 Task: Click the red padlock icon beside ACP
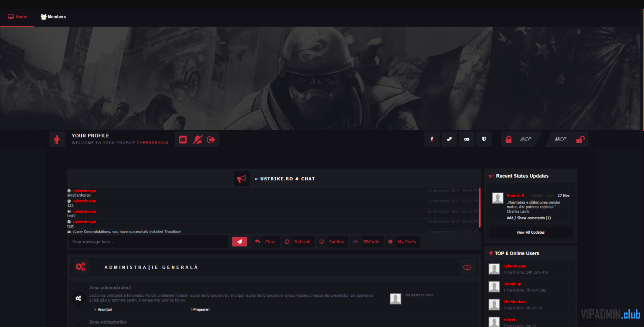tap(509, 139)
